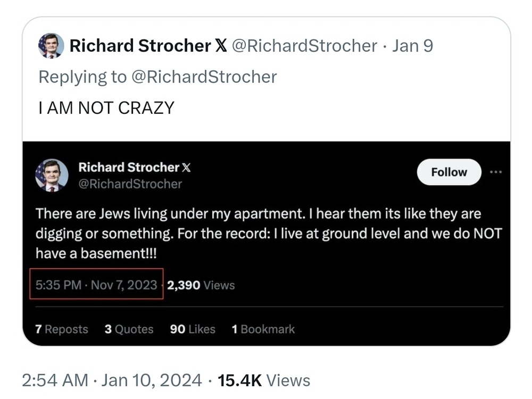Click the 2,390 Views count

[201, 285]
